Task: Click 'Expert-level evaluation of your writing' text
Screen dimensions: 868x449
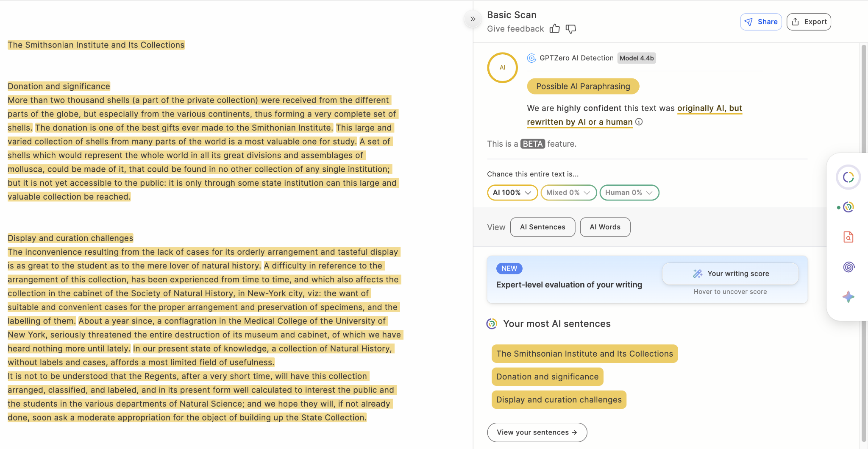Action: 569,285
